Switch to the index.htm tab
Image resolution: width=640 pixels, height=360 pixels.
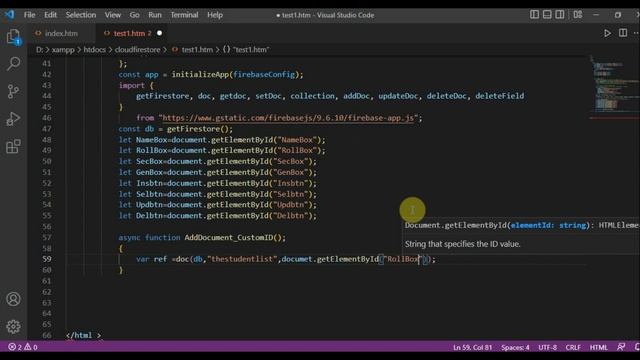pyautogui.click(x=61, y=33)
